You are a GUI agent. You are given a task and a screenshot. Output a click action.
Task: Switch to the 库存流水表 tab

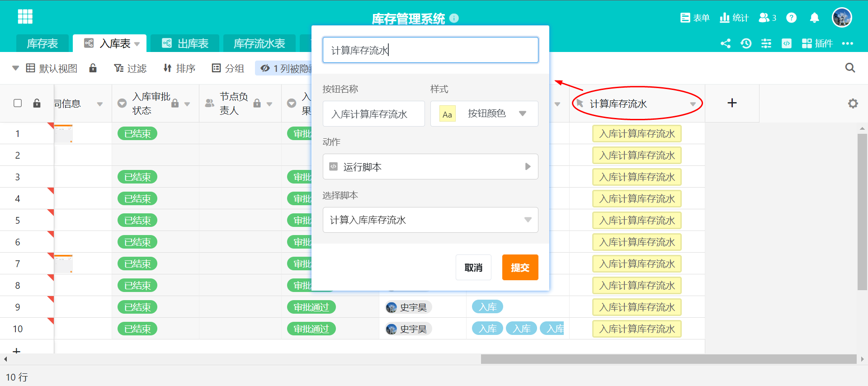[259, 43]
